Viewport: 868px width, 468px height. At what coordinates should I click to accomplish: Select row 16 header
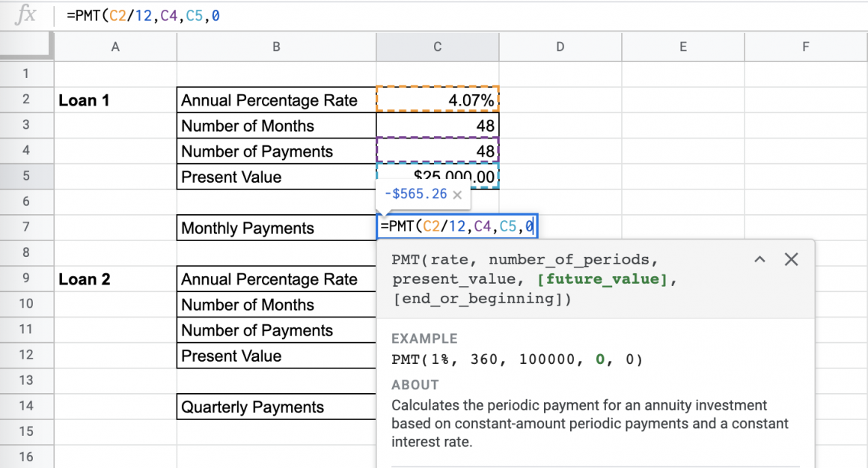tap(27, 457)
